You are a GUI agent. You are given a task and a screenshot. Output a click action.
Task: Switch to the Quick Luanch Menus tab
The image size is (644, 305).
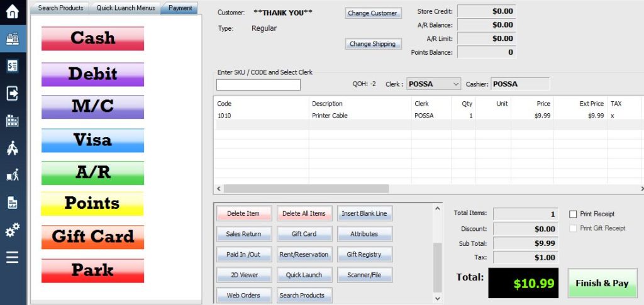(x=125, y=8)
